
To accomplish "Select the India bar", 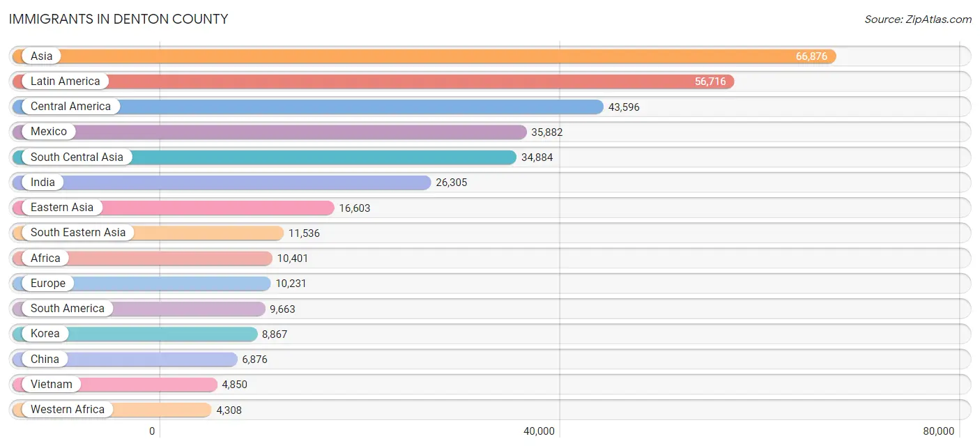I will click(x=222, y=183).
